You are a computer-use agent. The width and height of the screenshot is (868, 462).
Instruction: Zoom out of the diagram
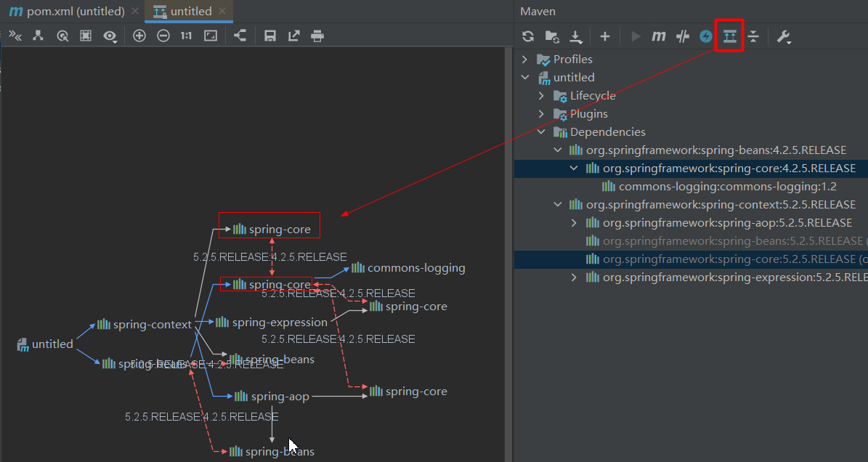point(163,36)
